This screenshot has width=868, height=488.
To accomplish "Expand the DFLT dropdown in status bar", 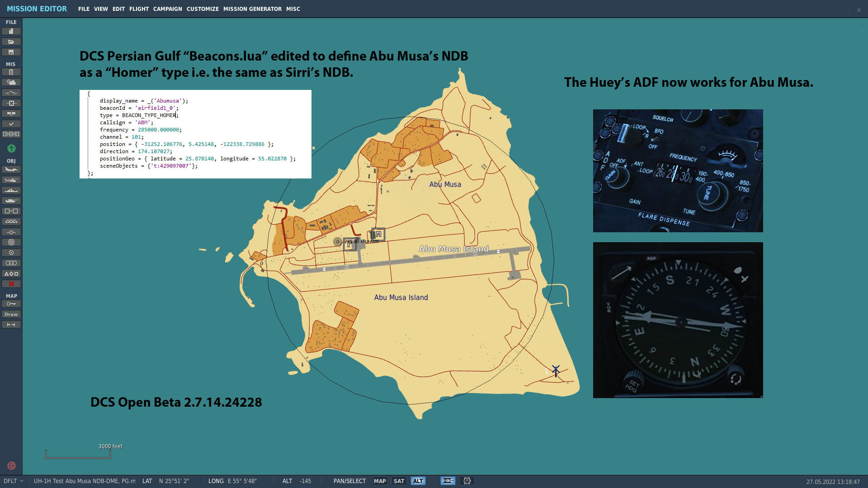I will tap(14, 481).
